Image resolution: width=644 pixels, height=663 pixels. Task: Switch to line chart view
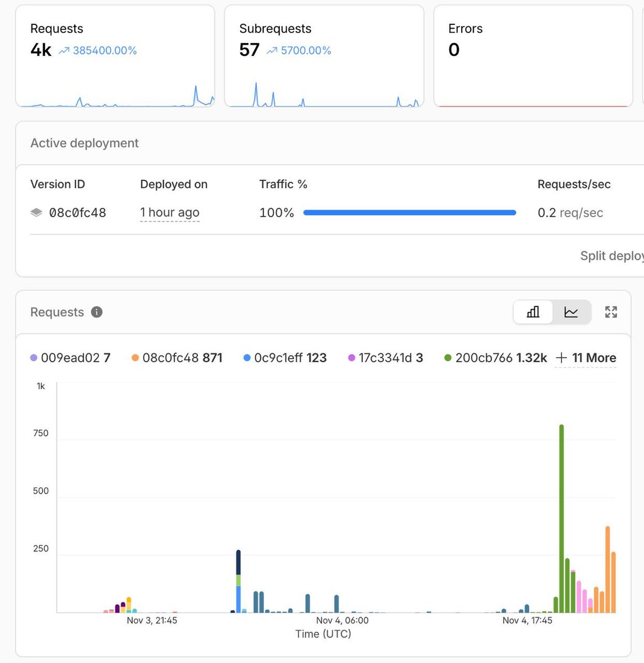tap(571, 312)
